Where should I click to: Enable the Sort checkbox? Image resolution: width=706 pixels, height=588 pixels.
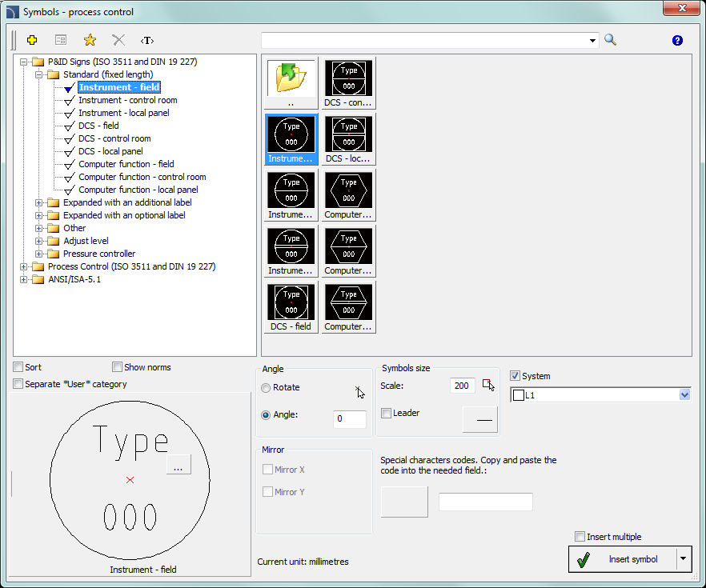[x=18, y=367]
